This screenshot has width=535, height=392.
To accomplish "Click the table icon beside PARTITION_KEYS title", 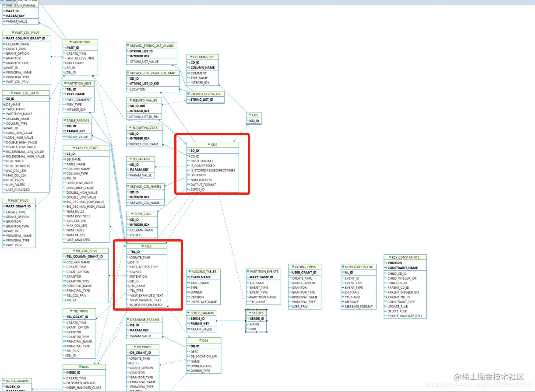I will point(66,84).
